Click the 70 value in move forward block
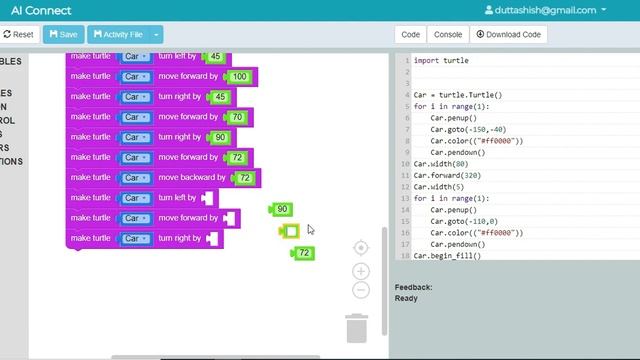Viewport: 640px width, 360px height. (x=236, y=117)
